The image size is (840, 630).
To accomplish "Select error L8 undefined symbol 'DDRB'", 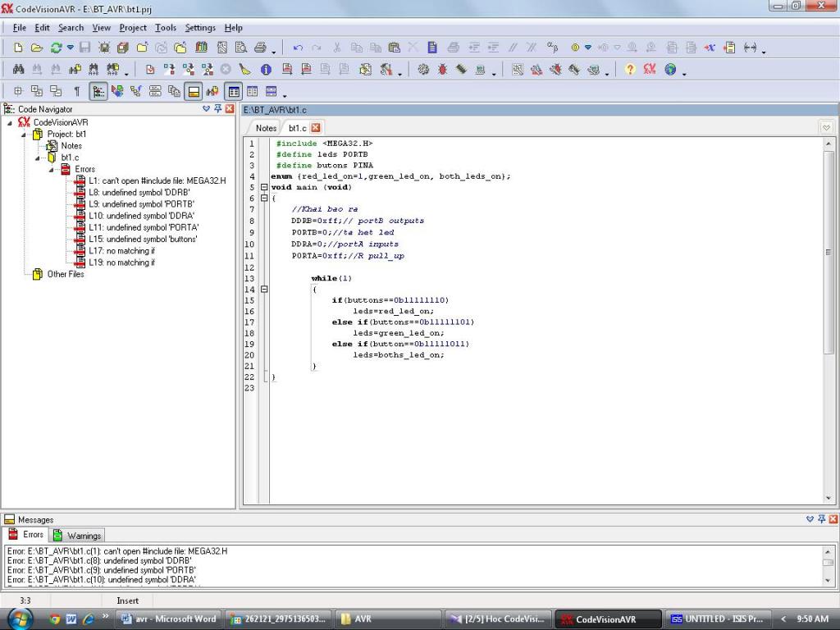I will click(140, 192).
